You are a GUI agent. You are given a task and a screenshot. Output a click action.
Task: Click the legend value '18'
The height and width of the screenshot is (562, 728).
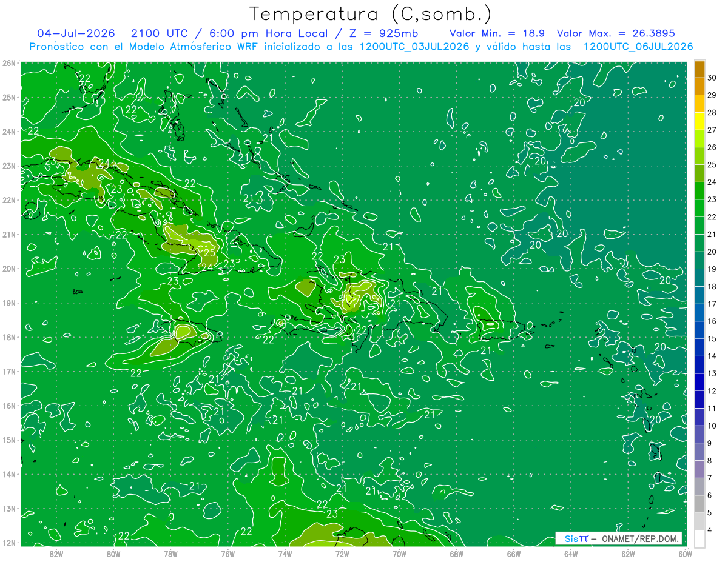pos(712,286)
